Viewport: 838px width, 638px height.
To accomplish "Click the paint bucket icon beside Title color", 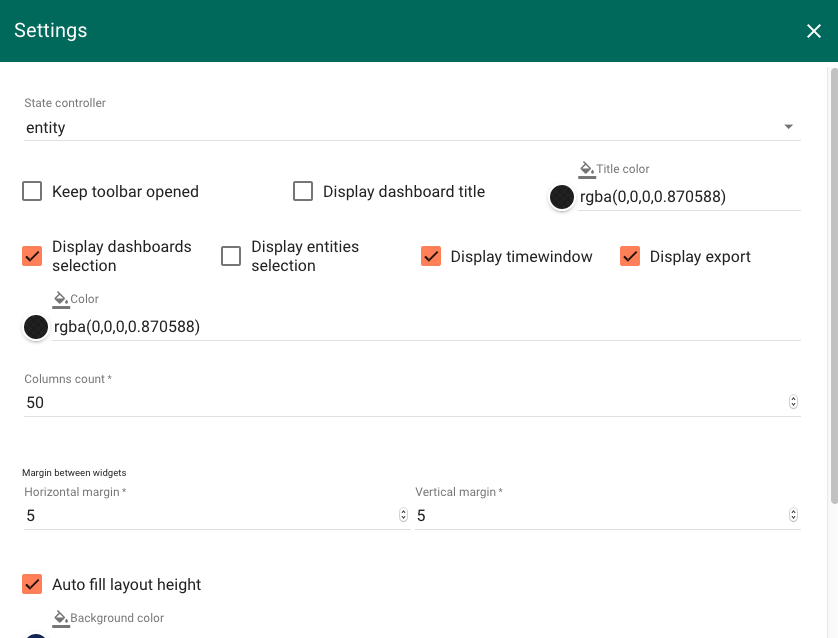I will (587, 169).
